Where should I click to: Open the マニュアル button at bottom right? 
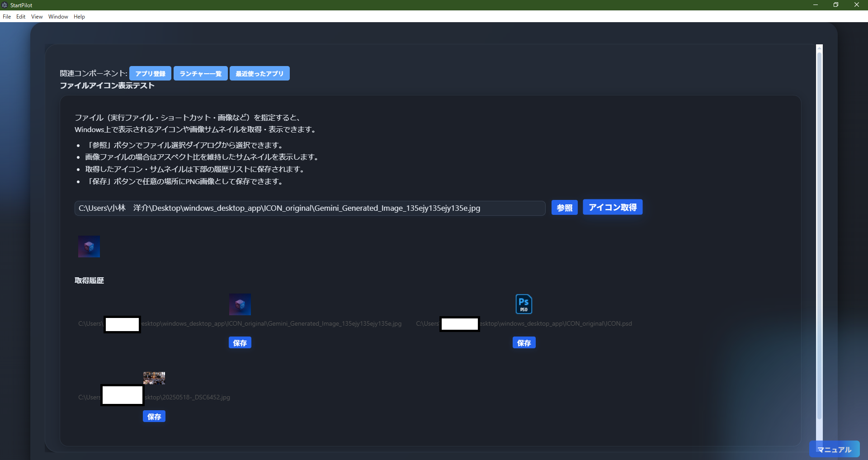coord(834,449)
